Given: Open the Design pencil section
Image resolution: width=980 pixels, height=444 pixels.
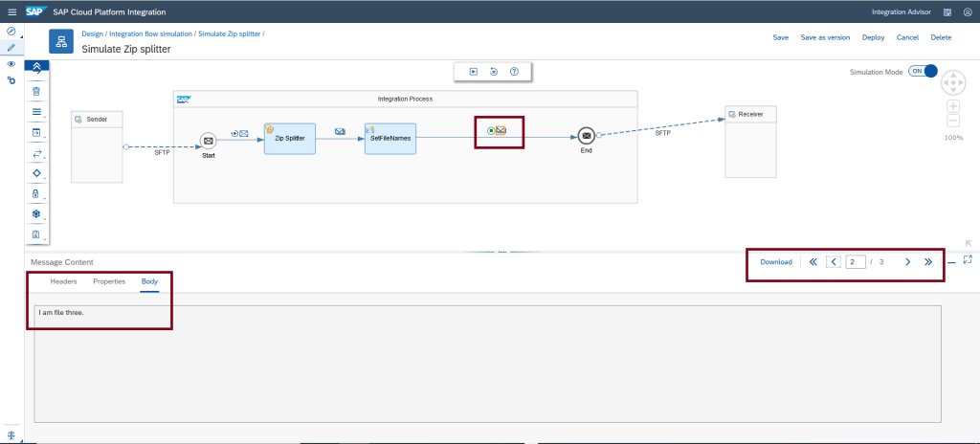Looking at the screenshot, I should [x=11, y=47].
